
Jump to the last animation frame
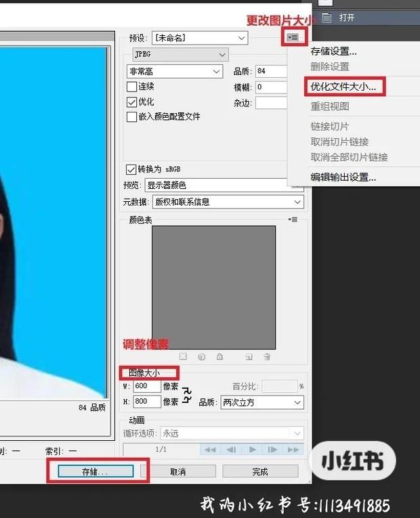pos(293,450)
